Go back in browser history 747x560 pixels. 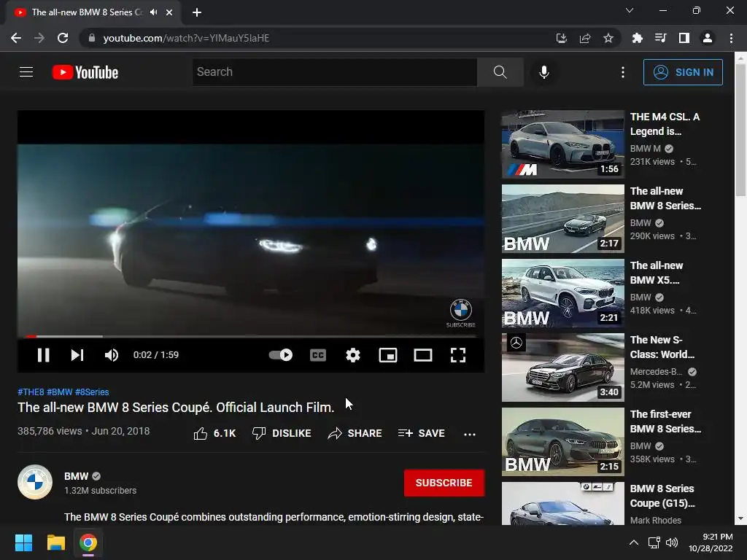coord(16,38)
